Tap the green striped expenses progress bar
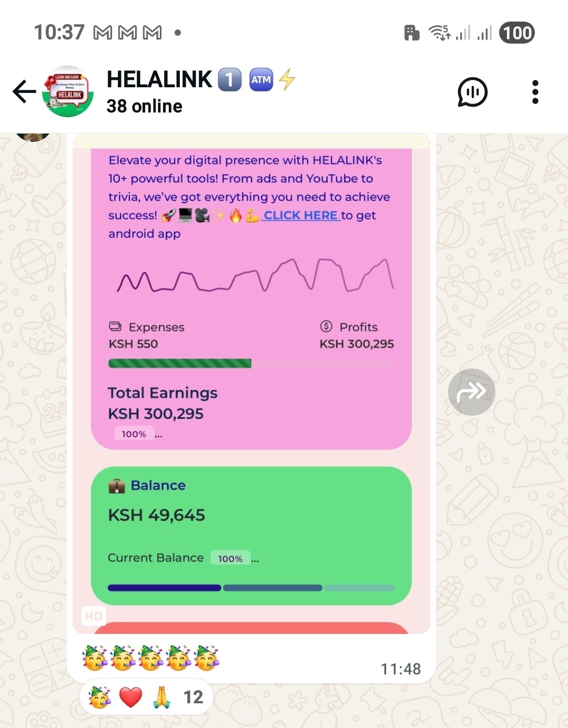The image size is (568, 728). 180,363
